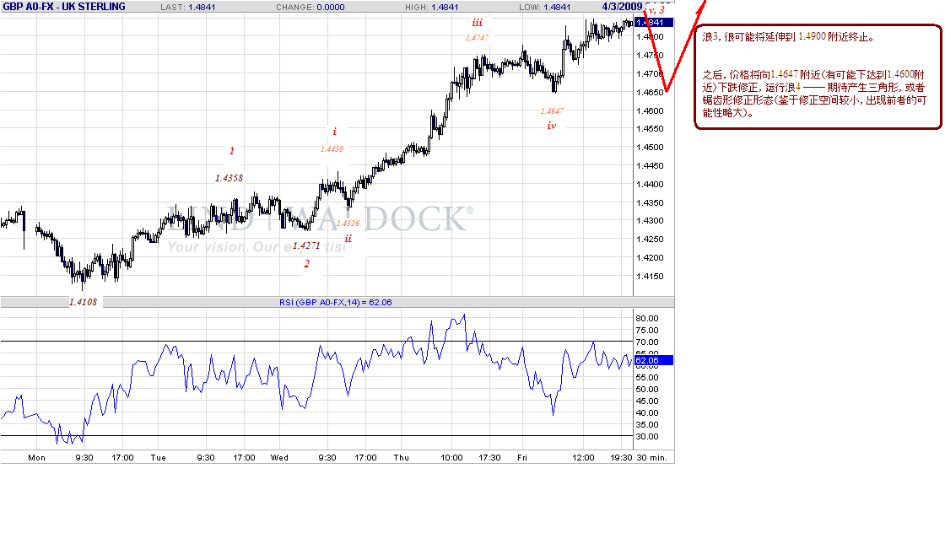Click sub-wave label i above 1.4430

(x=334, y=132)
